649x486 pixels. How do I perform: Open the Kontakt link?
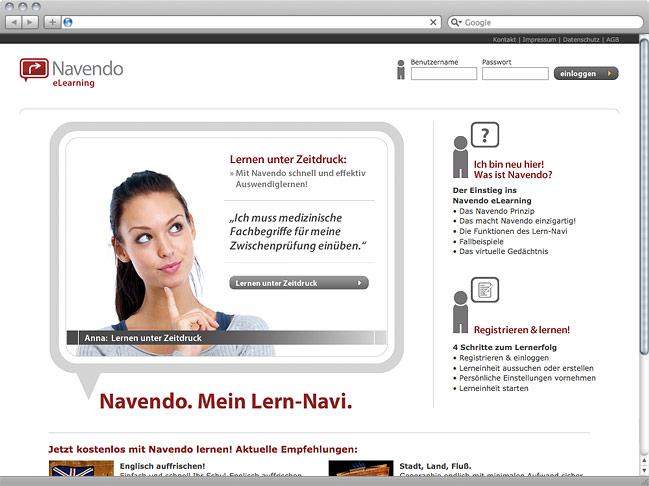(x=504, y=39)
